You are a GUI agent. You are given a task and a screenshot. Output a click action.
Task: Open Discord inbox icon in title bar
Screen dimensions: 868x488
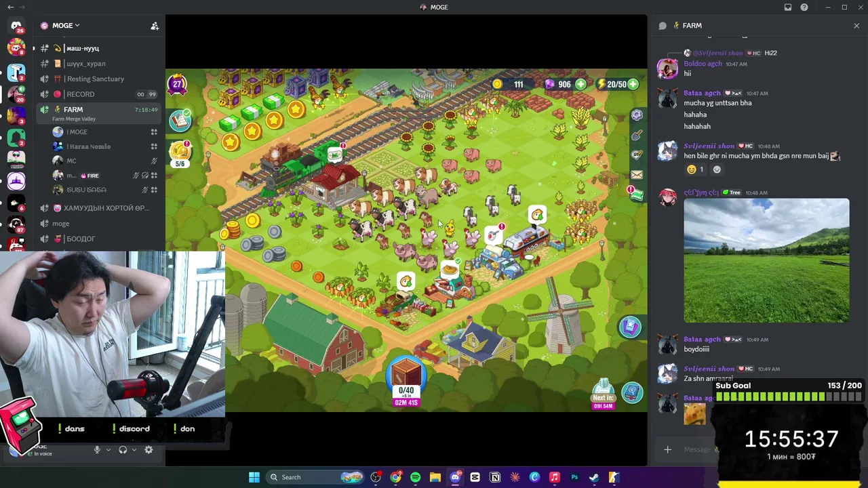[x=788, y=7]
